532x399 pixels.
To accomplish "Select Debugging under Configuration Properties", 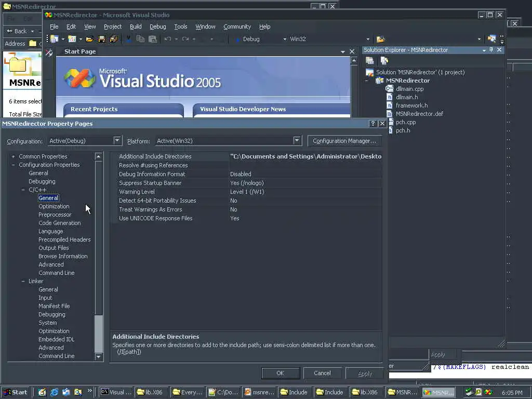I will 42,181.
